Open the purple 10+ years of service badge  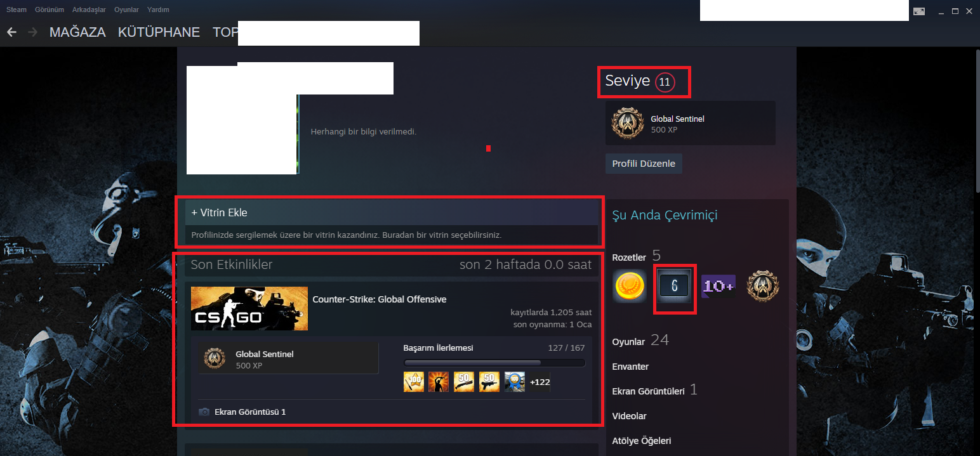point(718,286)
